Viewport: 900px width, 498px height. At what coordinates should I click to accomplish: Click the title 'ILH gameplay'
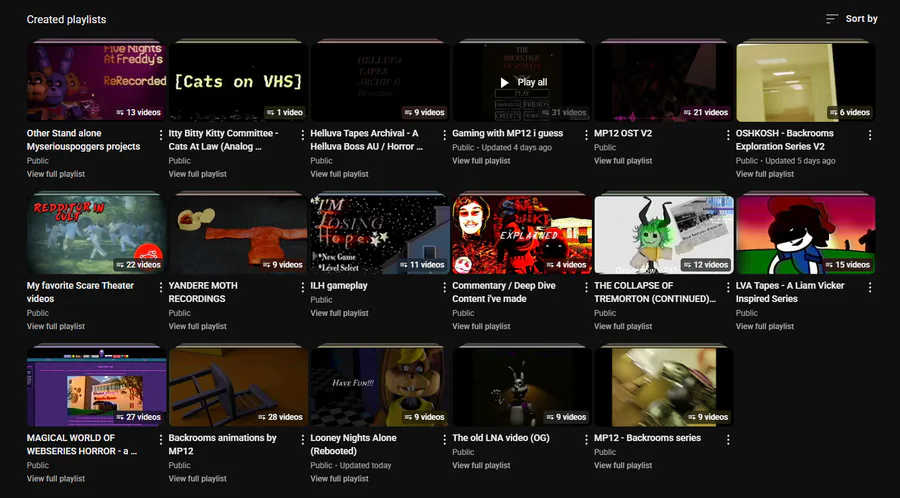coord(339,285)
